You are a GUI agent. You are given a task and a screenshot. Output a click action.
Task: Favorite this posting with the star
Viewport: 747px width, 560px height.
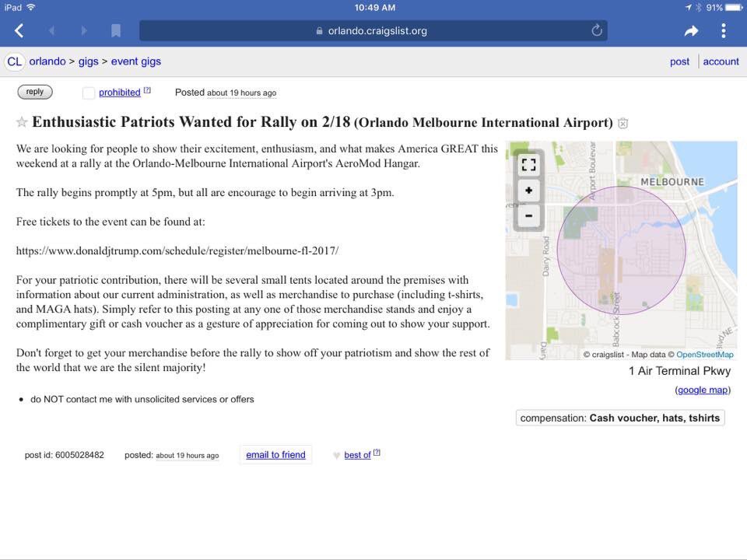click(22, 122)
